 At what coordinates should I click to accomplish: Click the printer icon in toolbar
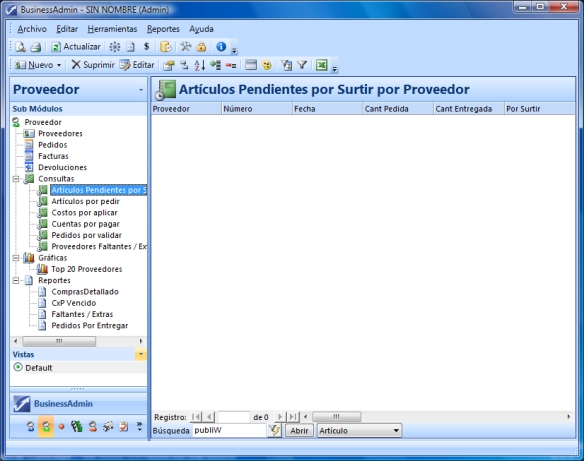coord(36,47)
